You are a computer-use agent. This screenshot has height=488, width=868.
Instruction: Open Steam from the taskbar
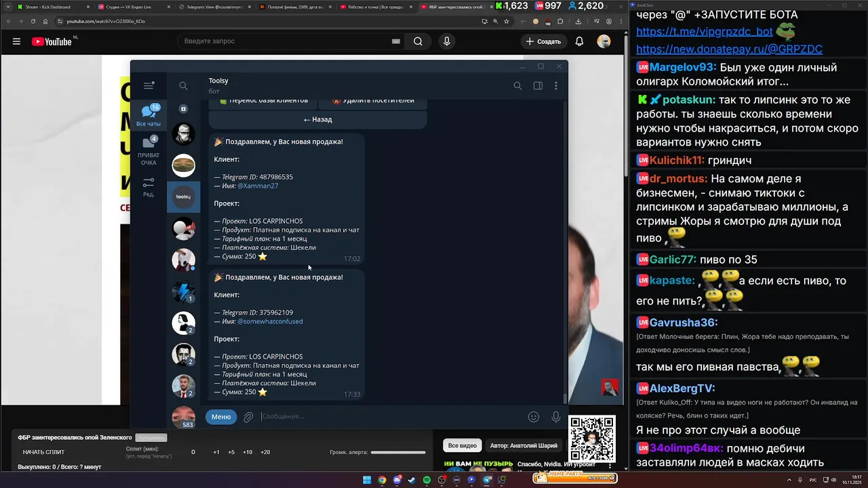[x=412, y=480]
